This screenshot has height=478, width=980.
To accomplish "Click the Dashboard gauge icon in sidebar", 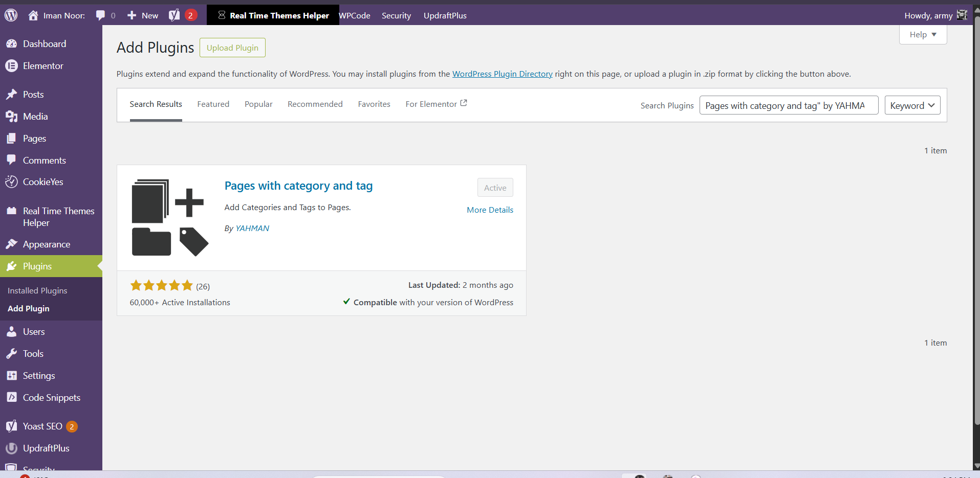I will (x=11, y=44).
